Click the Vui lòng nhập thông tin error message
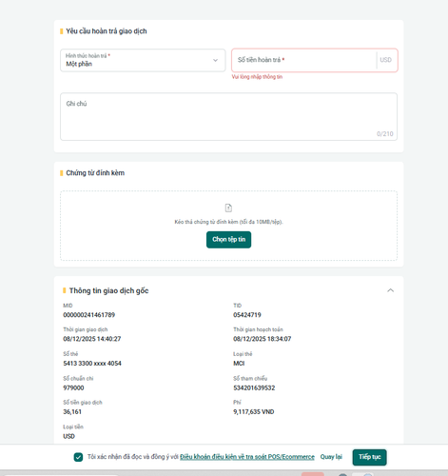Screen dimensions: 448x476 tap(257, 77)
